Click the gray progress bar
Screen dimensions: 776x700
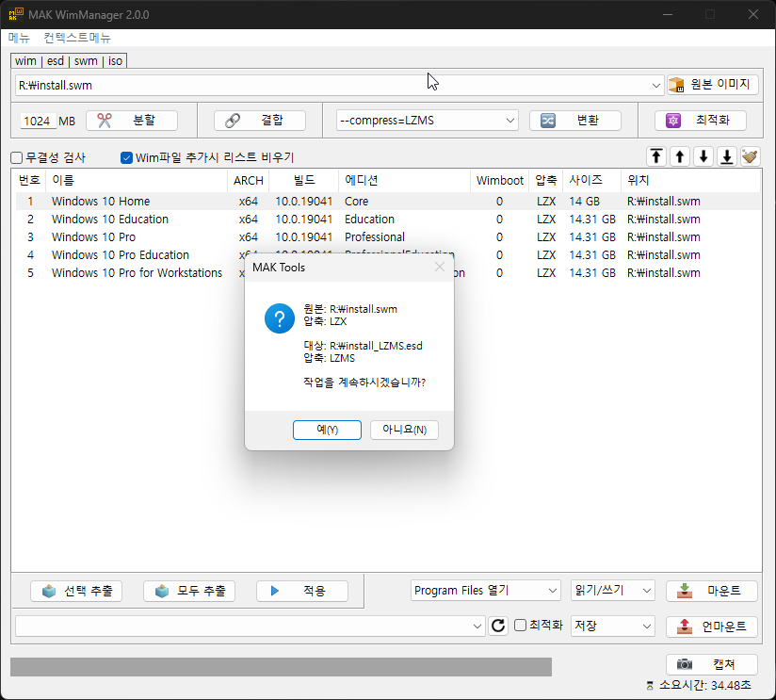coord(281,667)
